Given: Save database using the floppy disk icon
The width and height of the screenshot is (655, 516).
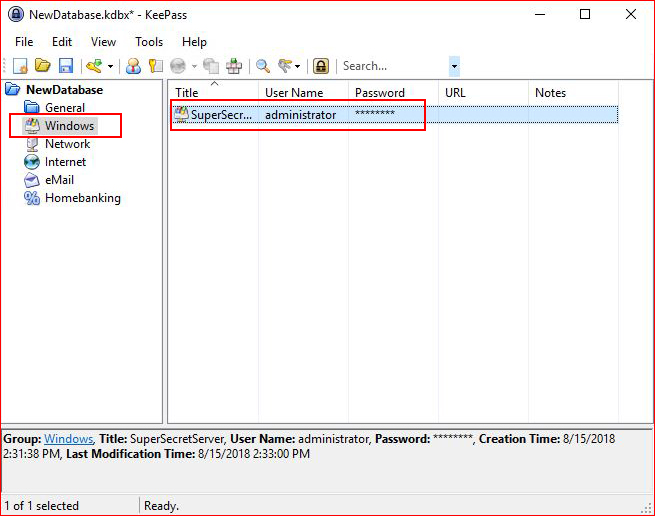Looking at the screenshot, I should [66, 66].
